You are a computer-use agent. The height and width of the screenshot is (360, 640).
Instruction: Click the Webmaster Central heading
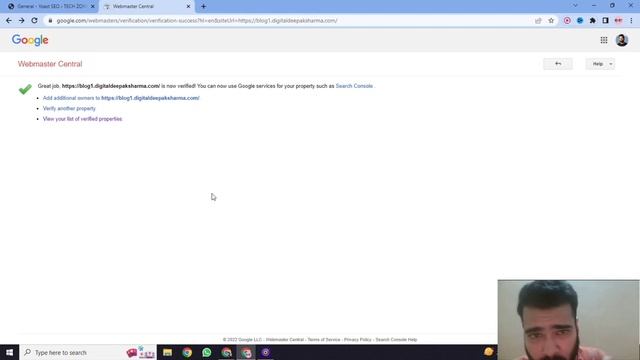[50, 64]
